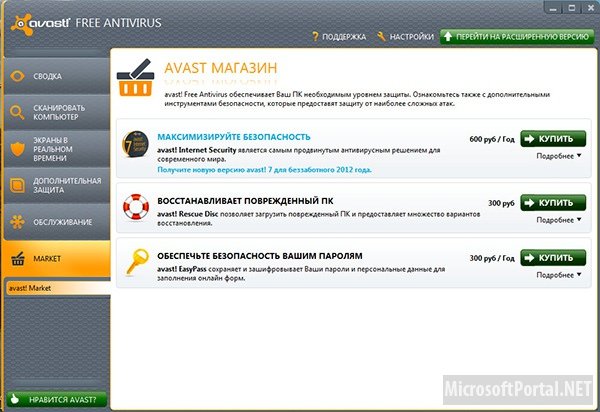Click the EasyPass 300 руб / Год price

coord(492,258)
